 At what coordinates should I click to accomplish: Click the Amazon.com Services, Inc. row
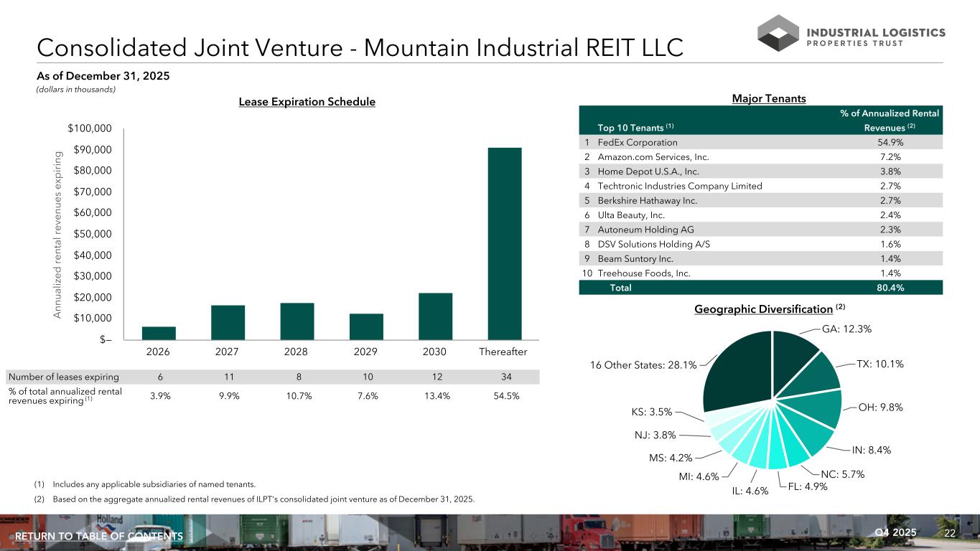click(x=760, y=156)
